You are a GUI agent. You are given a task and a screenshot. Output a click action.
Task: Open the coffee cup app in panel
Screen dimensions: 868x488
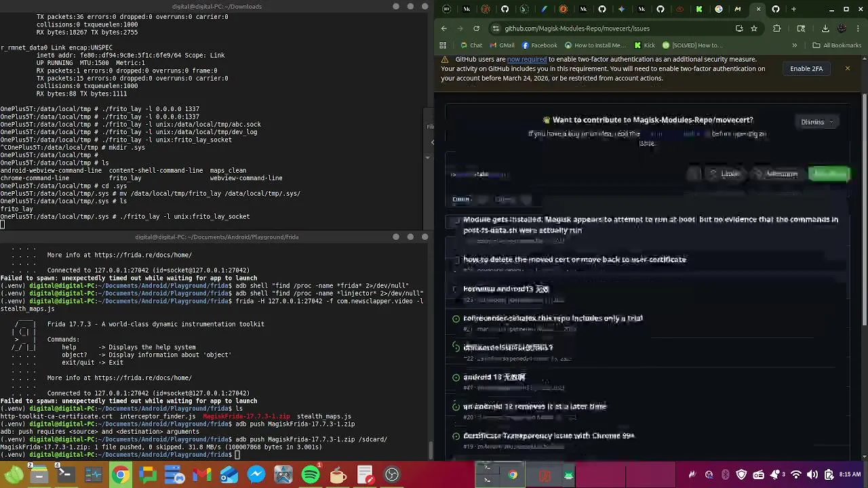pos(338,474)
